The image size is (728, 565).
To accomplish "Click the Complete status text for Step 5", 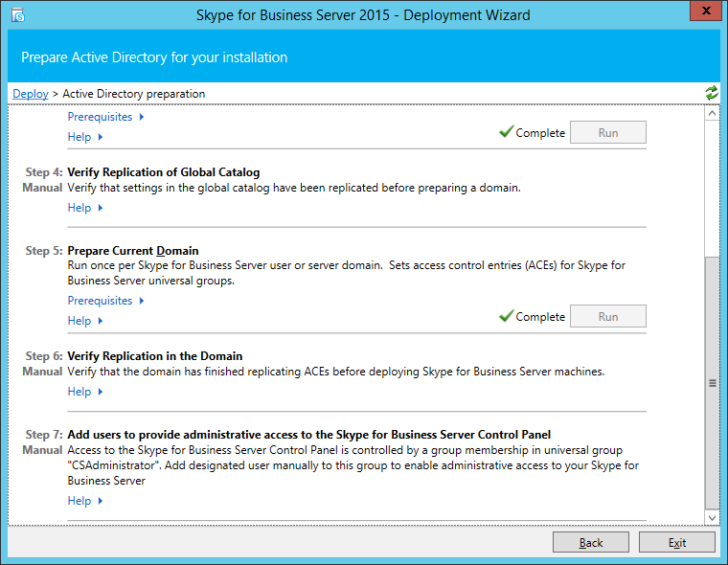I will [540, 317].
